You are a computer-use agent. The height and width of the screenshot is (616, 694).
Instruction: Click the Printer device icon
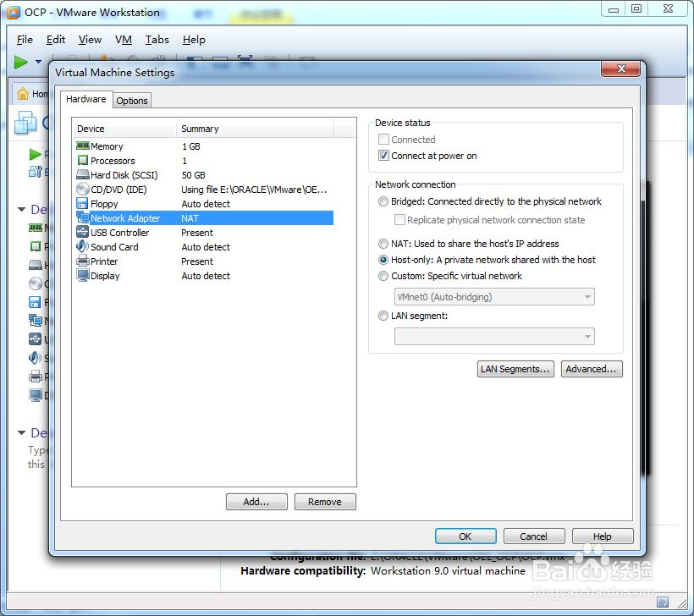pyautogui.click(x=83, y=261)
